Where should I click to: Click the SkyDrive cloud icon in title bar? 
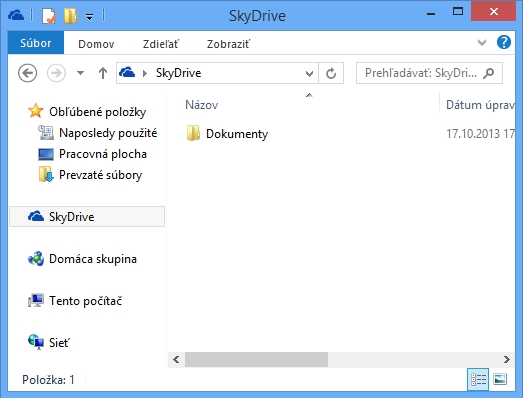point(16,15)
